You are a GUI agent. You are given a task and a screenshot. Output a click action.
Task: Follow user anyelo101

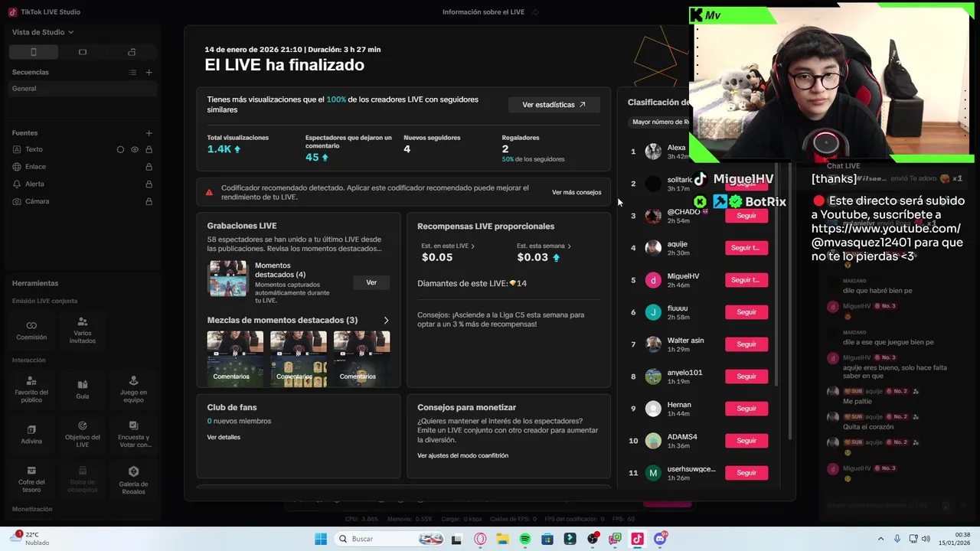click(746, 377)
